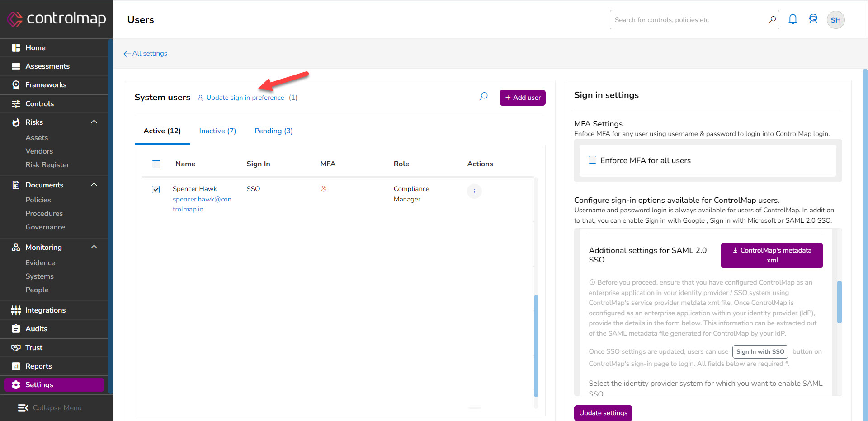Click the Assessments list icon
The height and width of the screenshot is (421, 868).
pos(16,66)
